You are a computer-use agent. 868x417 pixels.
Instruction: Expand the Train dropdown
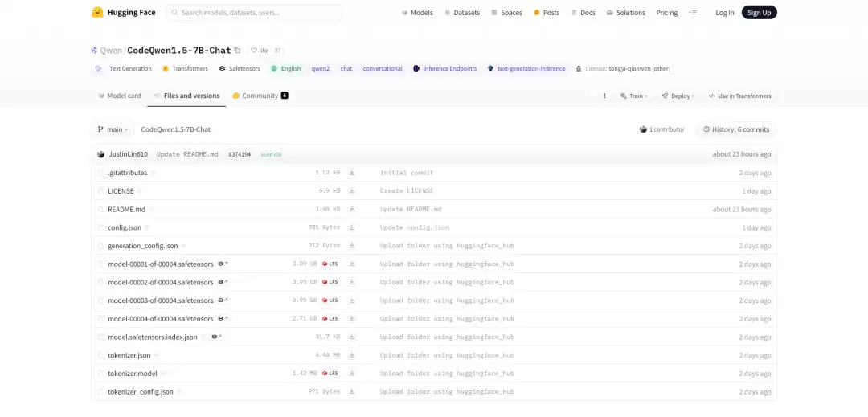click(x=634, y=96)
